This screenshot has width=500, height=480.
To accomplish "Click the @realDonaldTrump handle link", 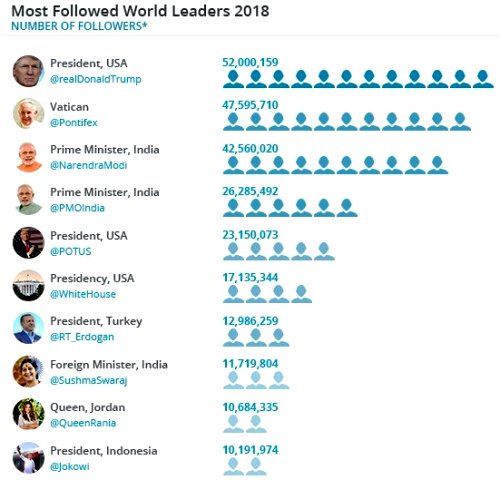I will tap(96, 79).
